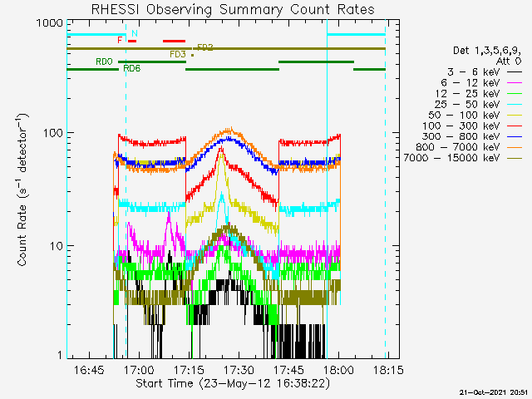
Task: Click the solid cyan vertical line near 17:56
Action: pos(327,190)
